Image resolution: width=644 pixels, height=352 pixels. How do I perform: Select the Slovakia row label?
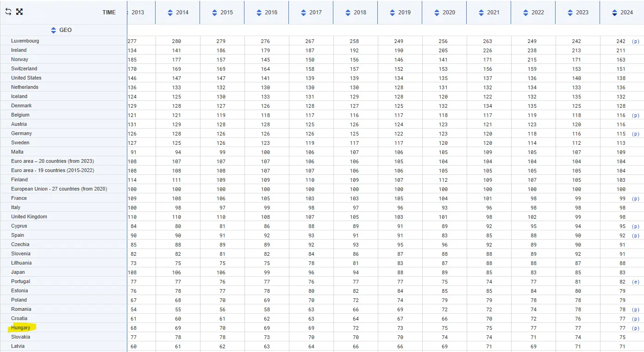[21, 337]
